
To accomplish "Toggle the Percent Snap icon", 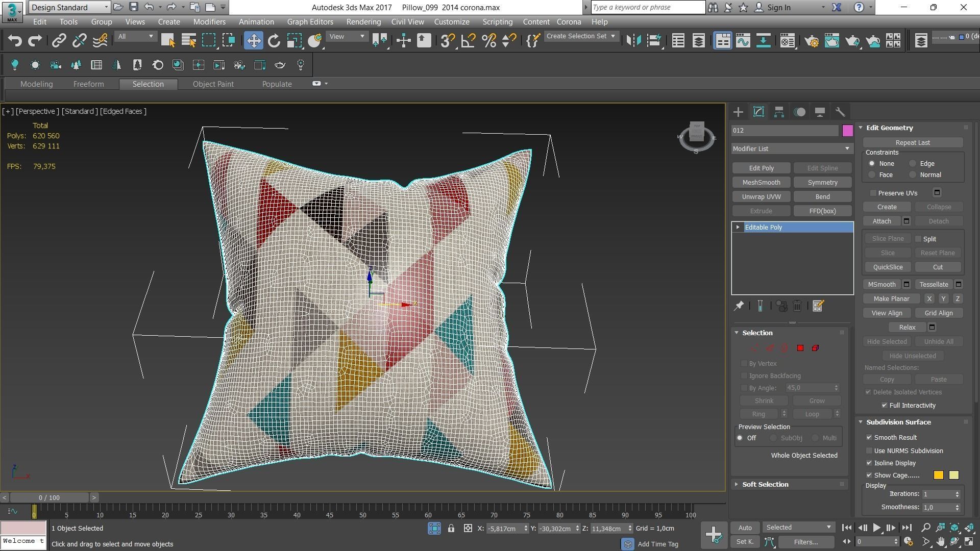I will coord(488,41).
